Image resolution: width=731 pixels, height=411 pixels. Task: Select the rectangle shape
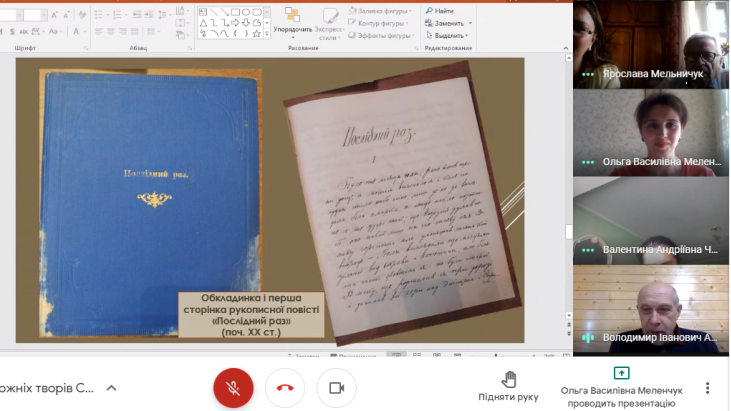[235, 12]
